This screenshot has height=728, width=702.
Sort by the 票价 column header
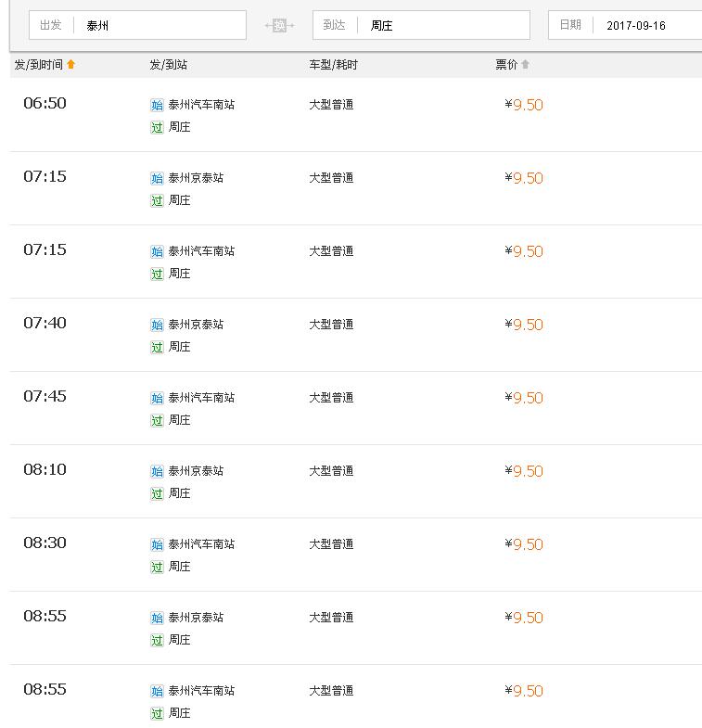(506, 65)
